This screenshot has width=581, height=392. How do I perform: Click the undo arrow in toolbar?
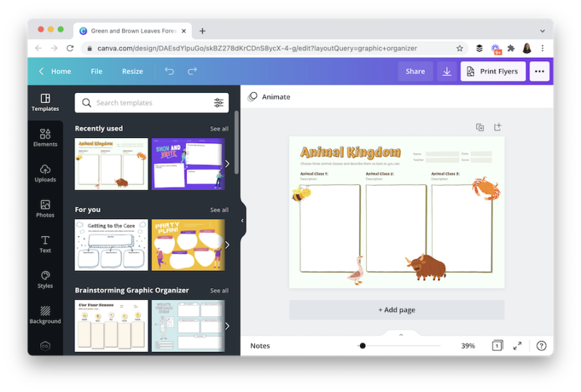tap(169, 71)
